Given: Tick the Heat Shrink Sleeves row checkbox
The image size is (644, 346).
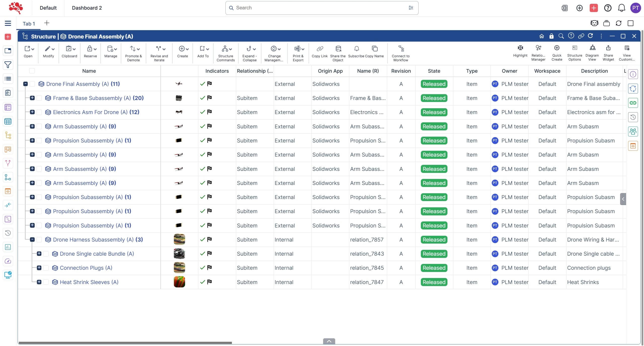Looking at the screenshot, I should click(46, 282).
